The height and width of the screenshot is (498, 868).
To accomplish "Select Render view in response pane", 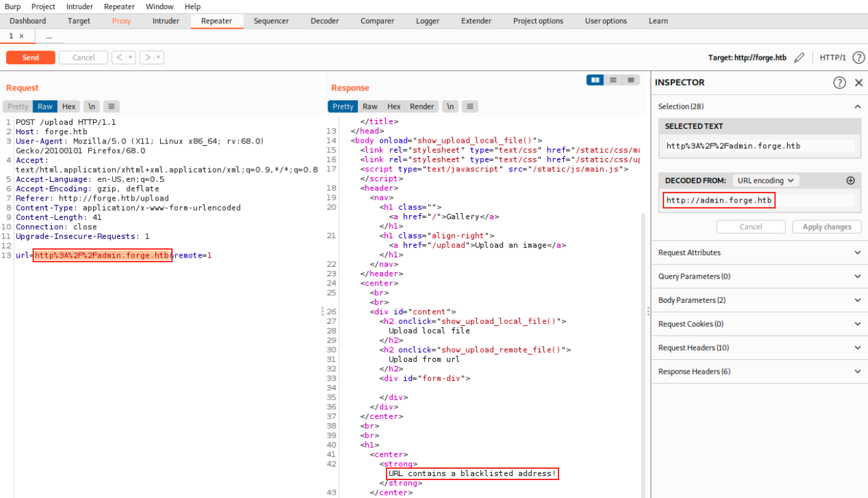I will pyautogui.click(x=422, y=106).
